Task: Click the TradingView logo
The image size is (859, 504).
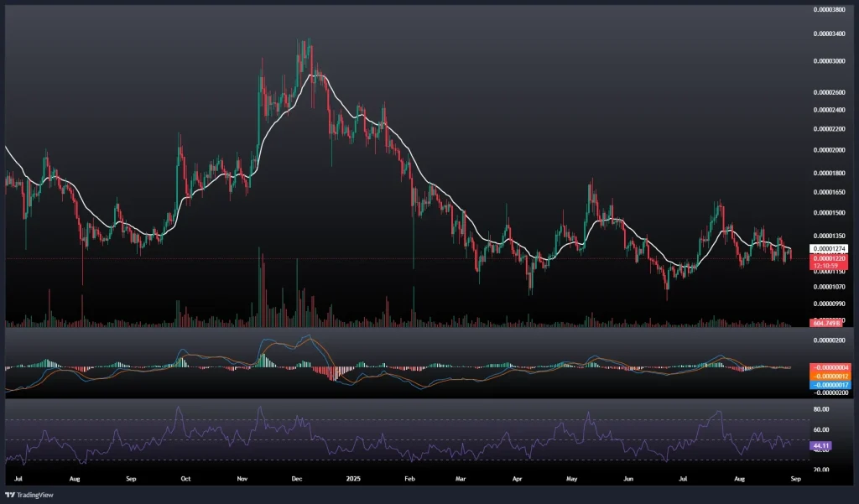Action: tap(29, 495)
